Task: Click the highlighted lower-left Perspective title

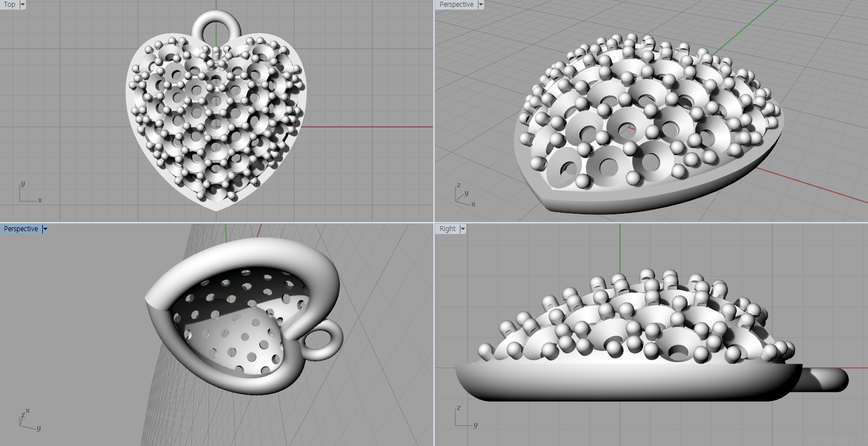Action: pos(21,229)
